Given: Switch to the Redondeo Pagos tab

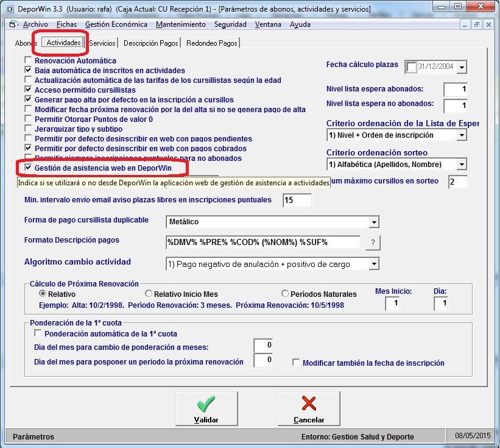Looking at the screenshot, I should click(212, 43).
